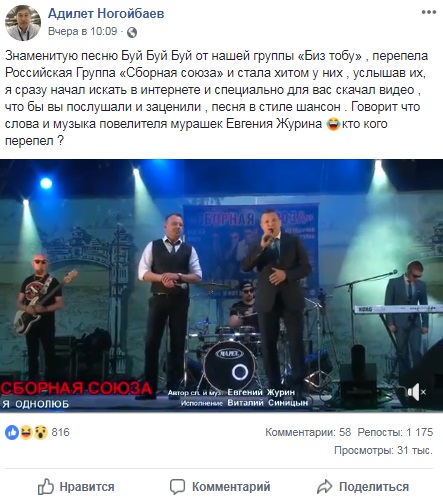The height and width of the screenshot is (503, 443).
Task: Click the Просмотры: 31 тыс. view count
Action: [x=383, y=450]
